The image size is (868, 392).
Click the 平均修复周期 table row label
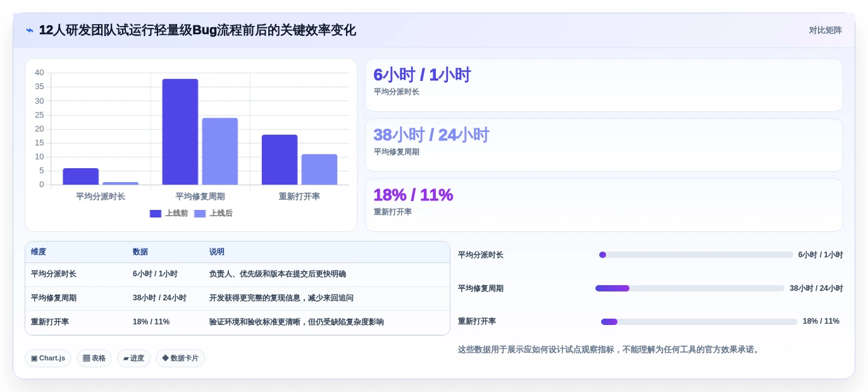point(54,298)
